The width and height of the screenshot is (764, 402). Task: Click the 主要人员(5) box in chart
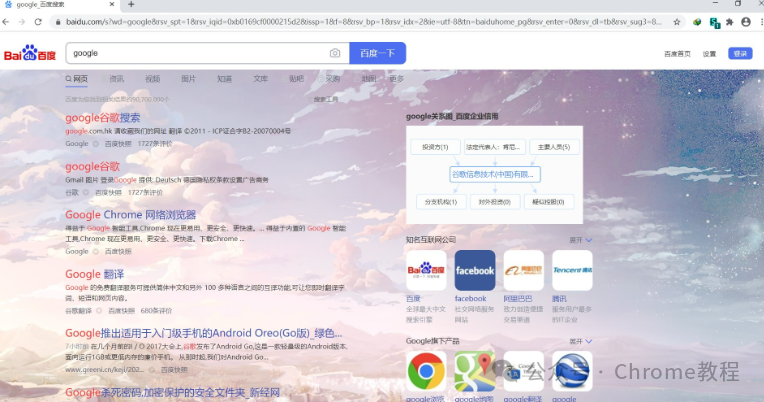point(554,147)
